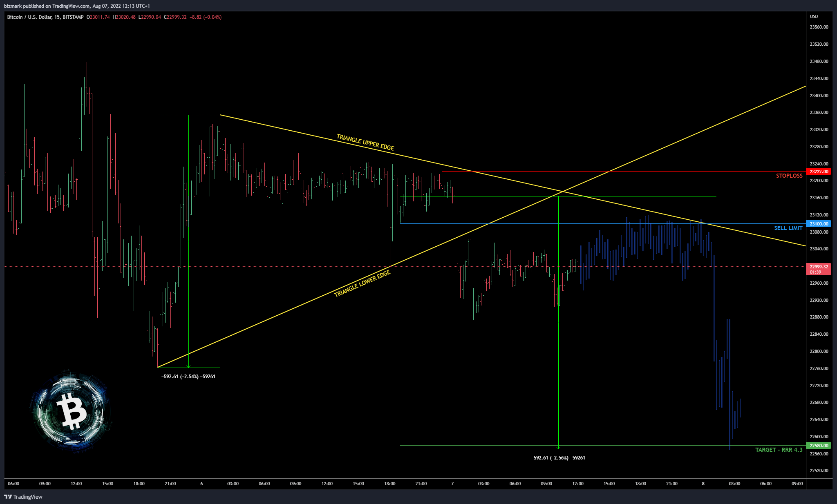Click the TradingView logo at bottom left
This screenshot has height=504, width=837.
point(23,497)
